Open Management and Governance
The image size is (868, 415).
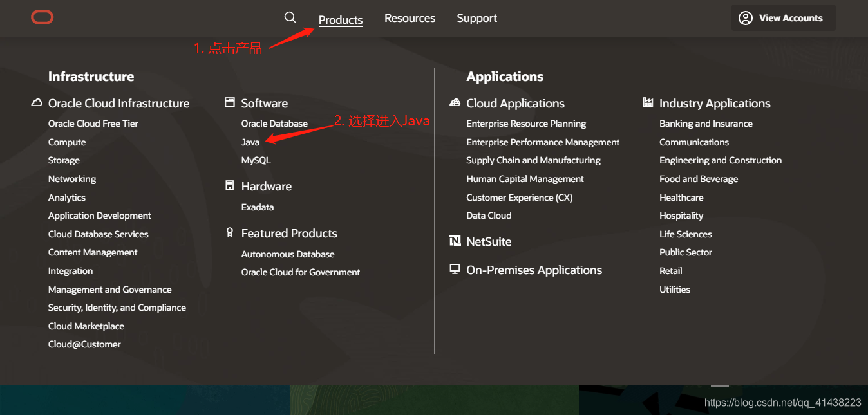tap(110, 290)
